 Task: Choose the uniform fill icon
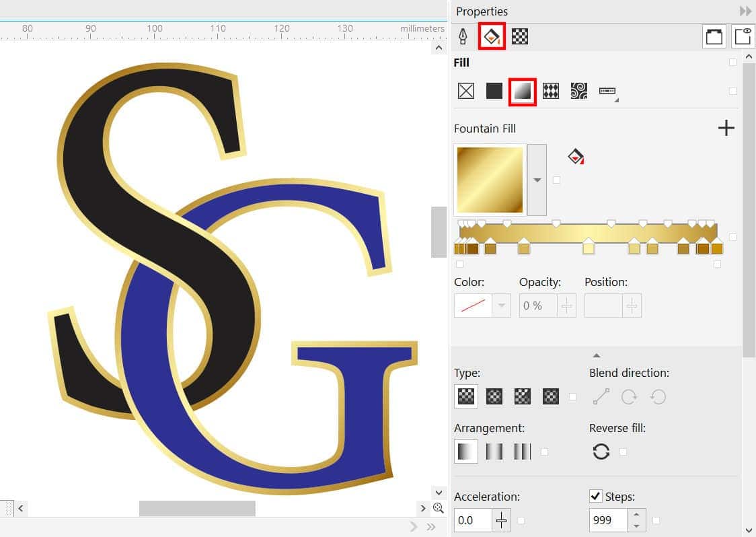pyautogui.click(x=494, y=92)
